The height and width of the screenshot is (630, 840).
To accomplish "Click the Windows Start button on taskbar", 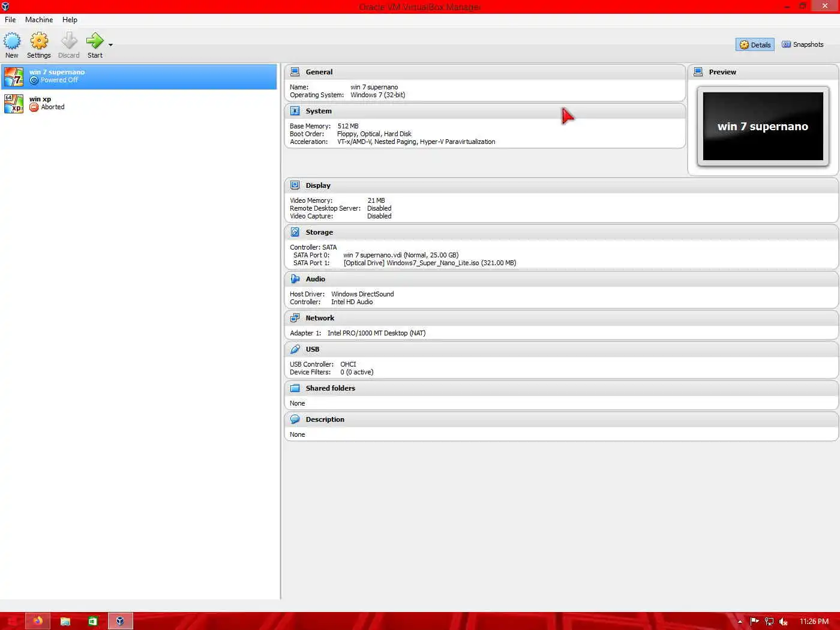I will [x=12, y=621].
